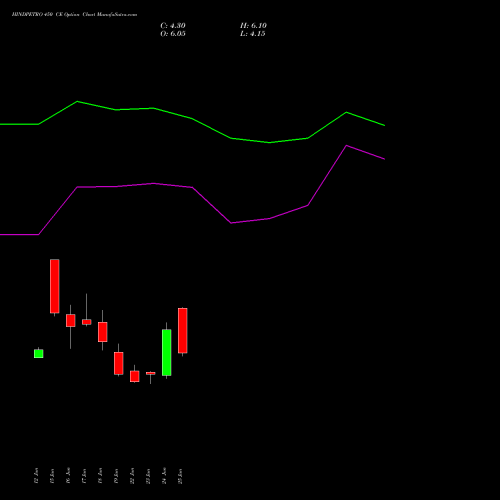The height and width of the screenshot is (500, 500).
Task: Click the low value 'L: 4.15'
Action: (252, 34)
